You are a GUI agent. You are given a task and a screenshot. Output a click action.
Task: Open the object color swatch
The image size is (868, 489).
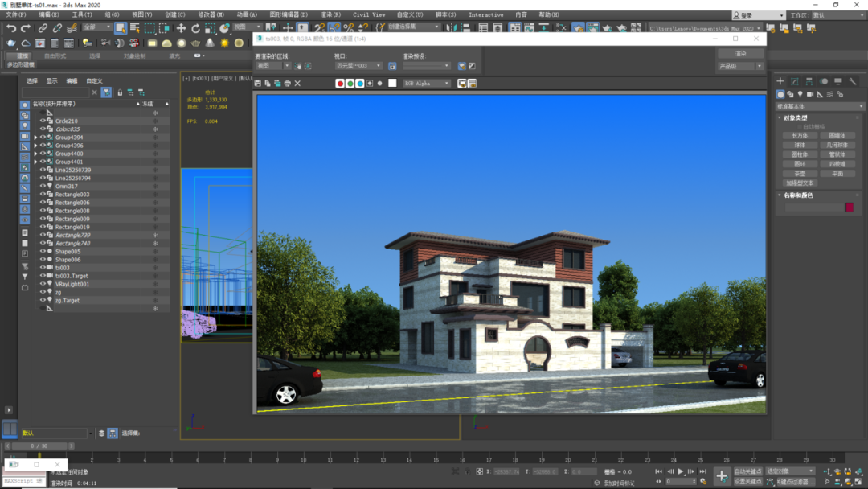[x=850, y=208]
